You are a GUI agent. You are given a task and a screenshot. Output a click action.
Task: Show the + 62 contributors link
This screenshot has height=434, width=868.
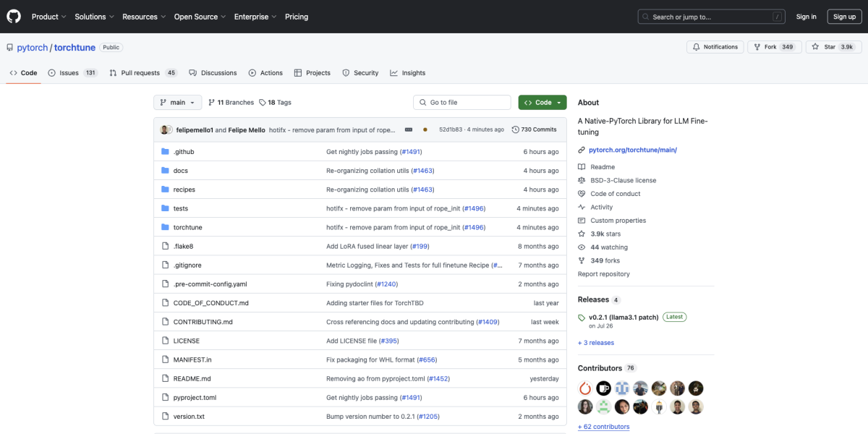(x=604, y=427)
